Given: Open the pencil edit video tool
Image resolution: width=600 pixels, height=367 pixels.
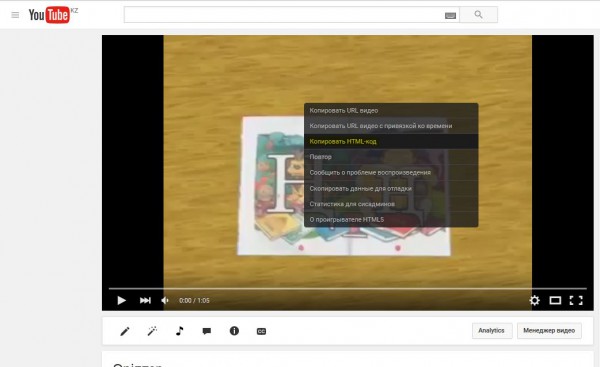Looking at the screenshot, I should (x=125, y=331).
